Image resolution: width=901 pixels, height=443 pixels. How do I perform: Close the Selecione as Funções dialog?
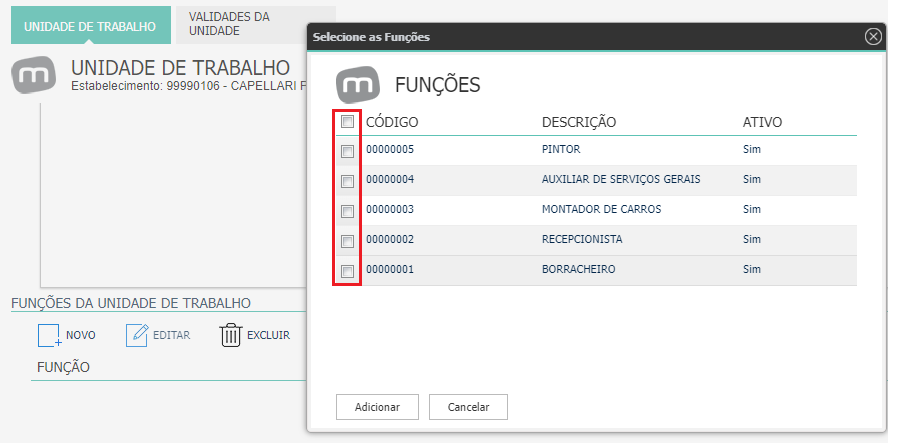873,37
